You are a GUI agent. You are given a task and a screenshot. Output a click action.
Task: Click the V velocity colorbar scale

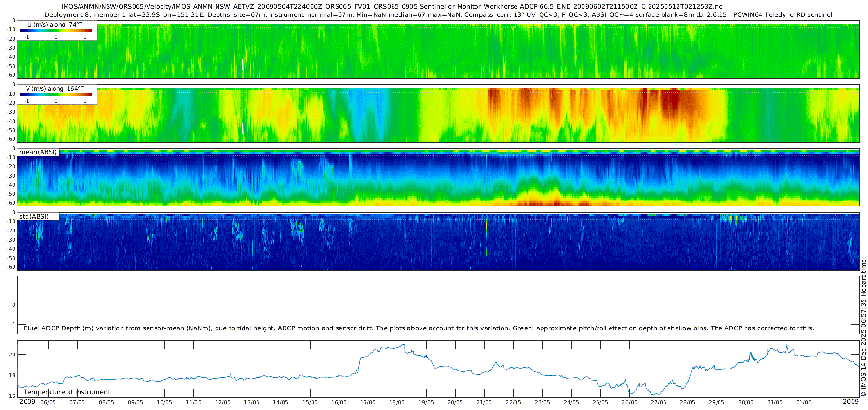coord(56,95)
